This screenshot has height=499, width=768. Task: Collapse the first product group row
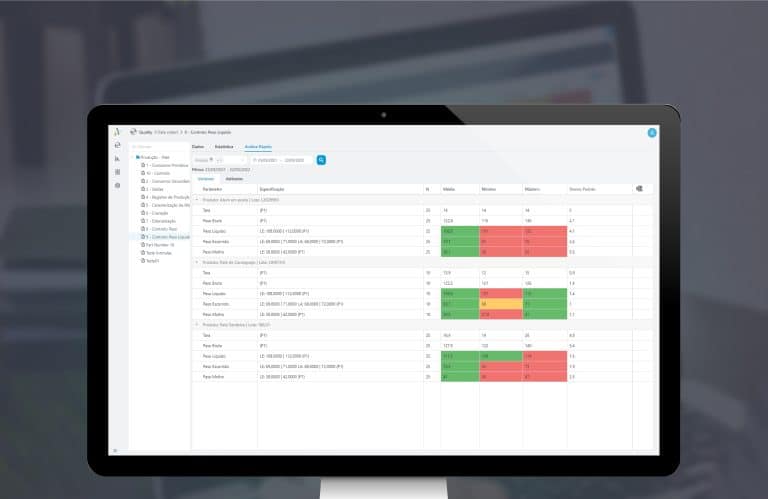point(195,200)
